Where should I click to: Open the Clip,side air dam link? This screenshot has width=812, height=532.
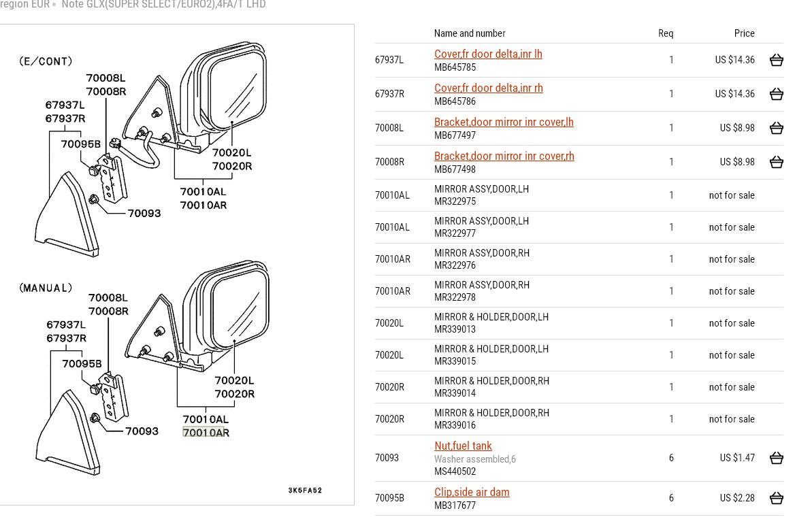(472, 492)
